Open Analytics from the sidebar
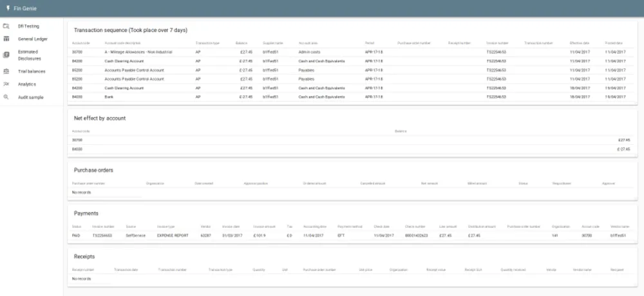Viewport: 644px width, 296px height. click(26, 84)
